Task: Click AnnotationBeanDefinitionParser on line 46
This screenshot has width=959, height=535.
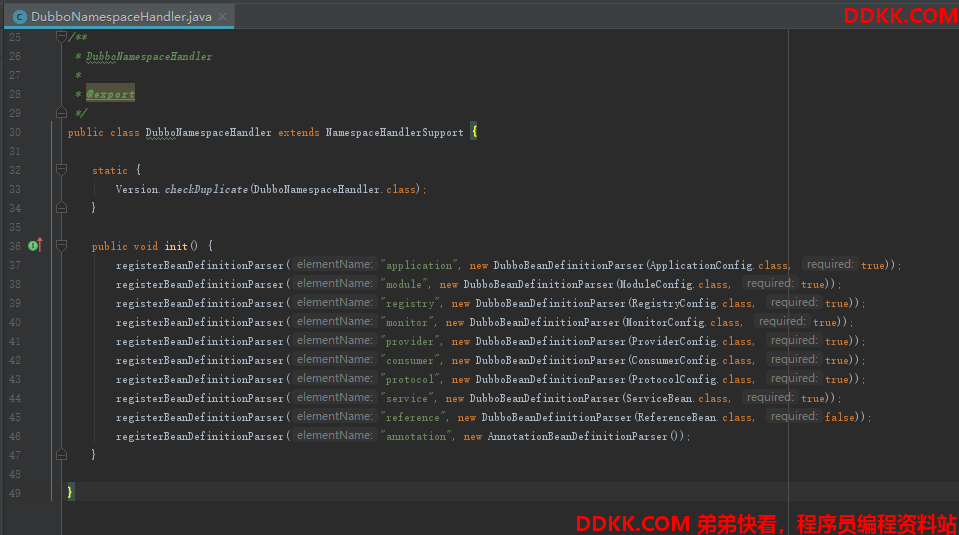Action: point(577,435)
